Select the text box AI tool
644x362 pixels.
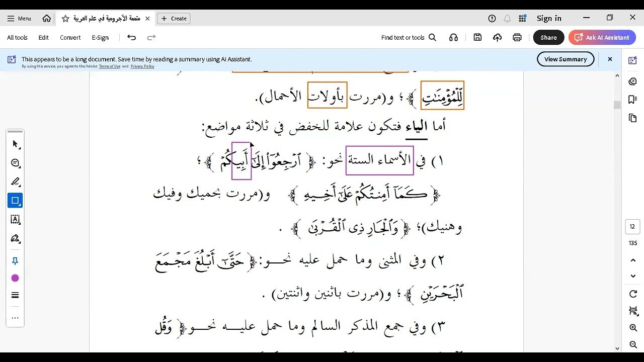click(x=15, y=220)
